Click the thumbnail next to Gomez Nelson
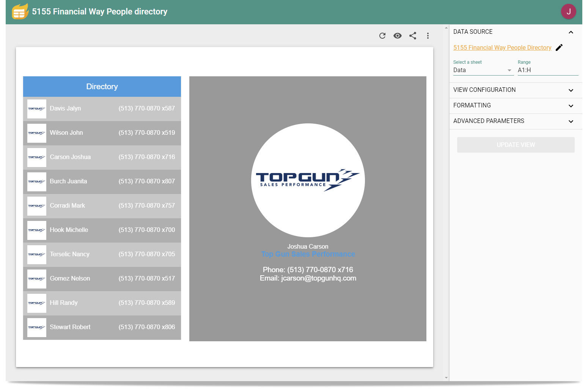The height and width of the screenshot is (391, 588). click(37, 279)
